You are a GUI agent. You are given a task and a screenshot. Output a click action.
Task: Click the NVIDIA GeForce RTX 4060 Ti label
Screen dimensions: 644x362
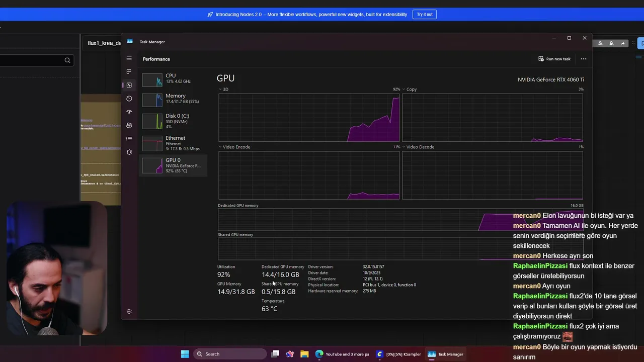coord(551,79)
